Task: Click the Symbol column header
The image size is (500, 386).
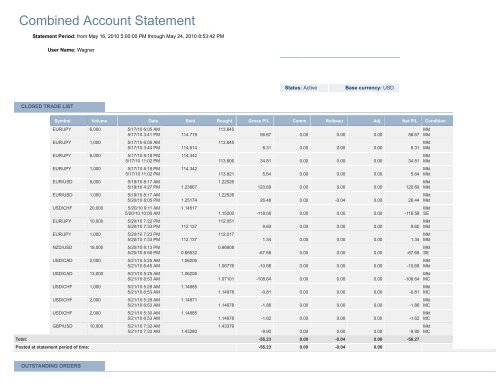Action: click(62, 121)
